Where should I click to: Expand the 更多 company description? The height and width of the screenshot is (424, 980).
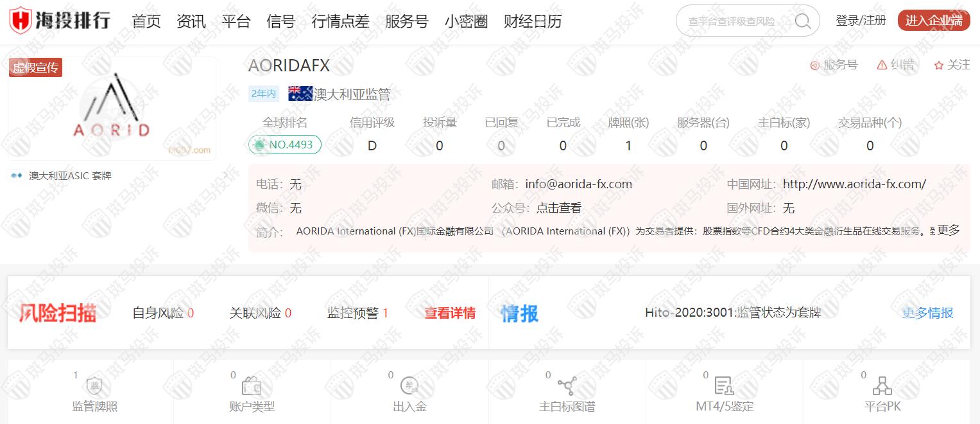pos(949,230)
